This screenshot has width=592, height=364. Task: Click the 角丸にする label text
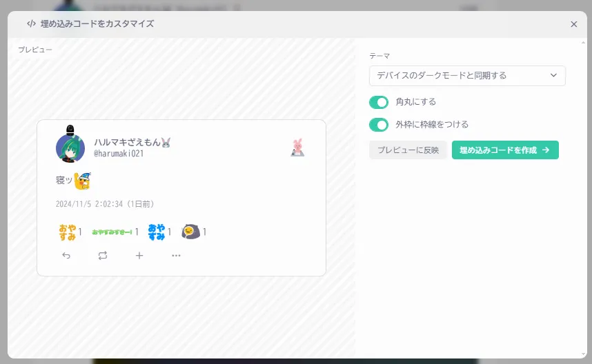click(x=415, y=102)
